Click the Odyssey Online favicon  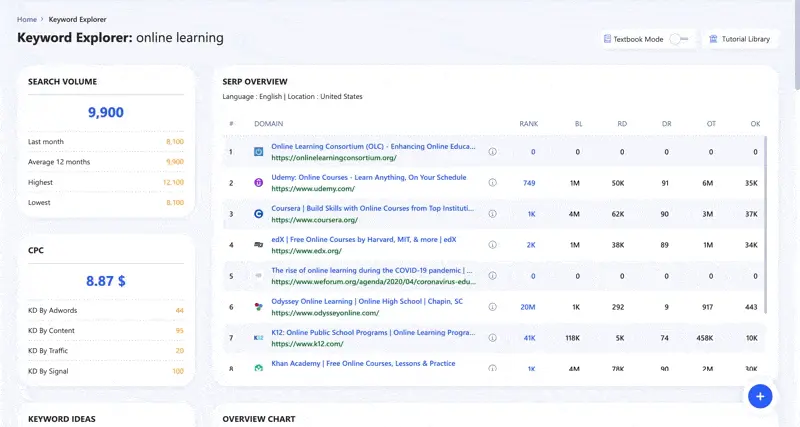tap(259, 307)
